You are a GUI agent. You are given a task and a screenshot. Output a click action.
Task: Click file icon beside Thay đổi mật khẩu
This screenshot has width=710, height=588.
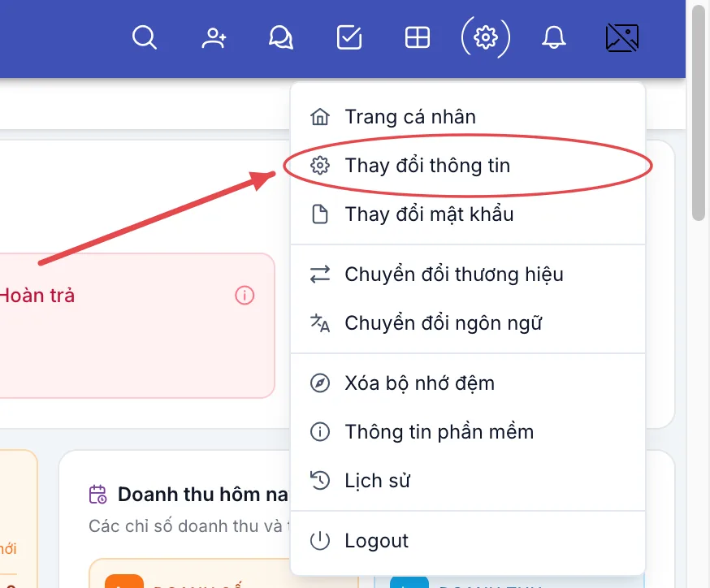pyautogui.click(x=320, y=214)
